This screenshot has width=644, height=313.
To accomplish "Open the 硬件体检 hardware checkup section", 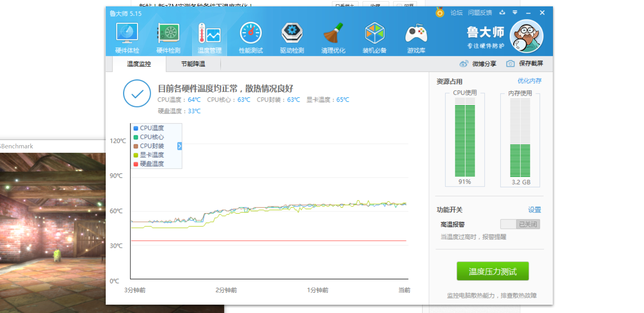I will pos(127,38).
